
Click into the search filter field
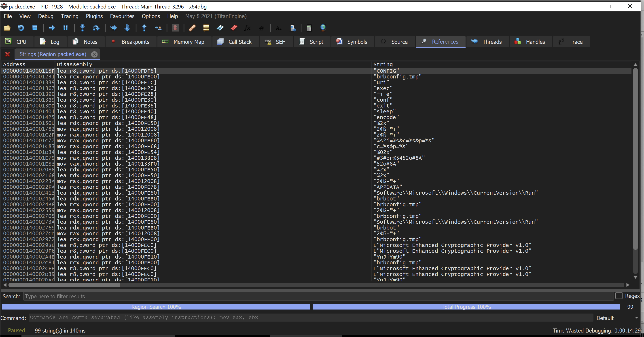point(318,296)
